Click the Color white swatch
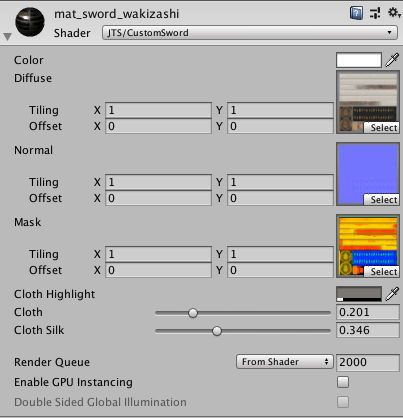This screenshot has width=403, height=418. click(359, 60)
